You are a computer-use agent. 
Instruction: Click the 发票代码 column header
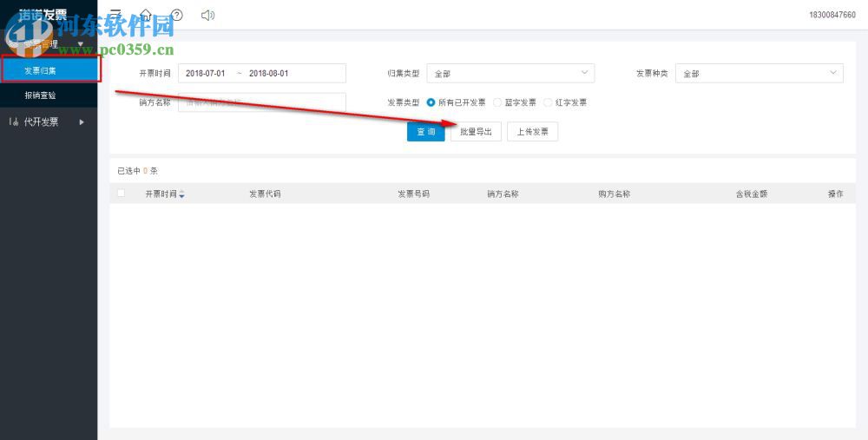pos(265,194)
